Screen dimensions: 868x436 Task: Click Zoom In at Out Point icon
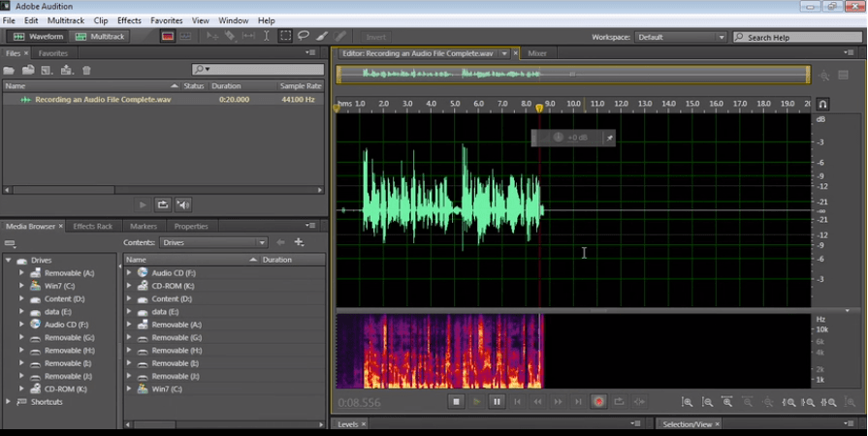coord(808,403)
